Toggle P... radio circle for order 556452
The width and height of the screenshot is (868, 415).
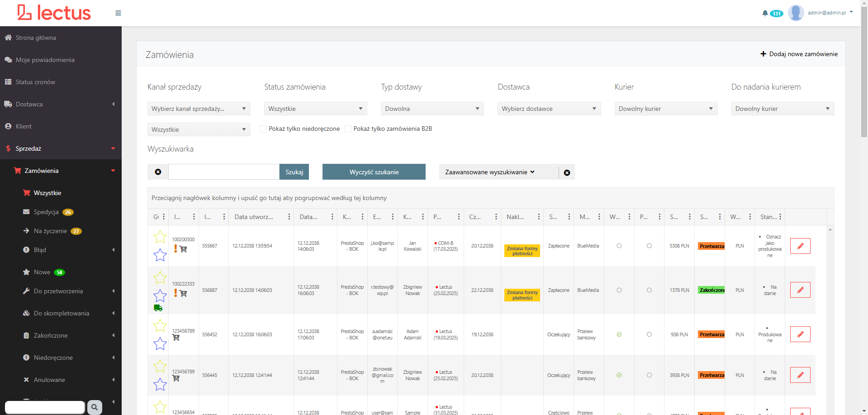coord(649,334)
